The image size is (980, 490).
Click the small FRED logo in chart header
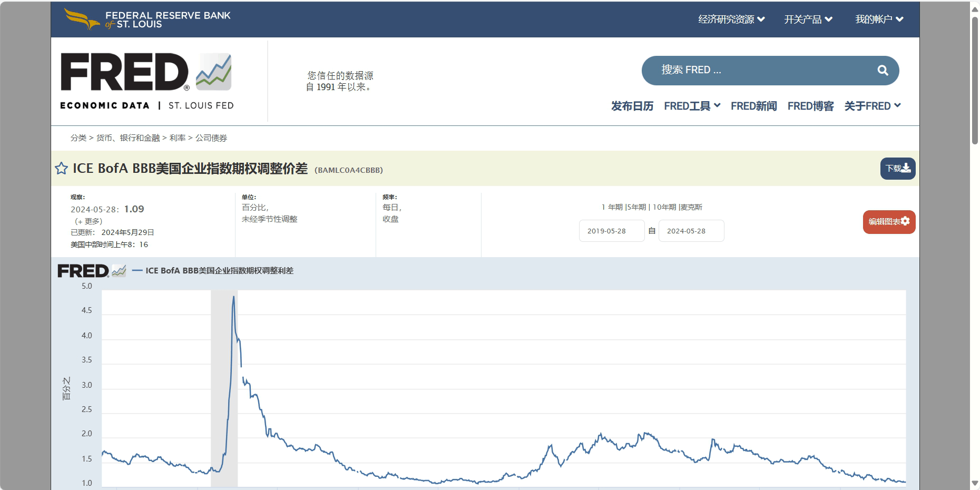pyautogui.click(x=92, y=271)
